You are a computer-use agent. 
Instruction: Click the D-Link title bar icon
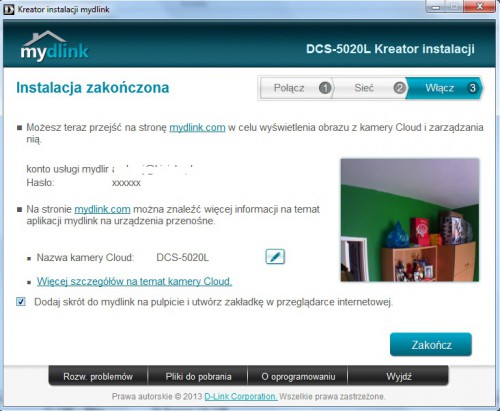8,9
